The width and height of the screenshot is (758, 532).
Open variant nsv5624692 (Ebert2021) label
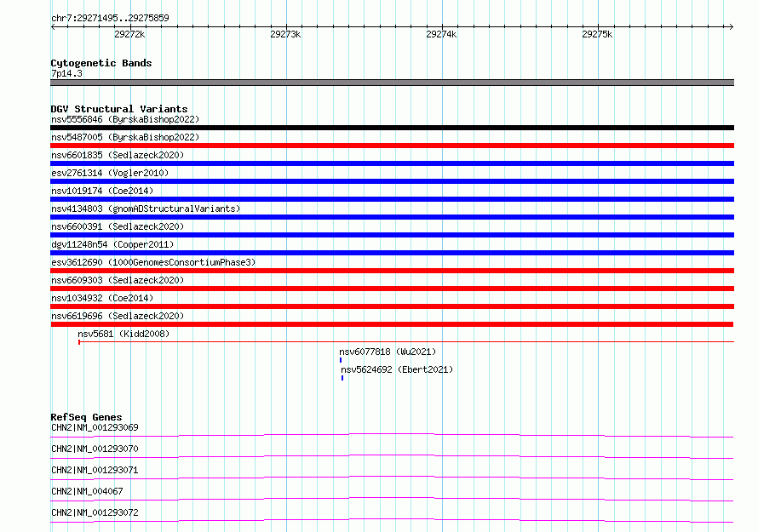click(397, 369)
